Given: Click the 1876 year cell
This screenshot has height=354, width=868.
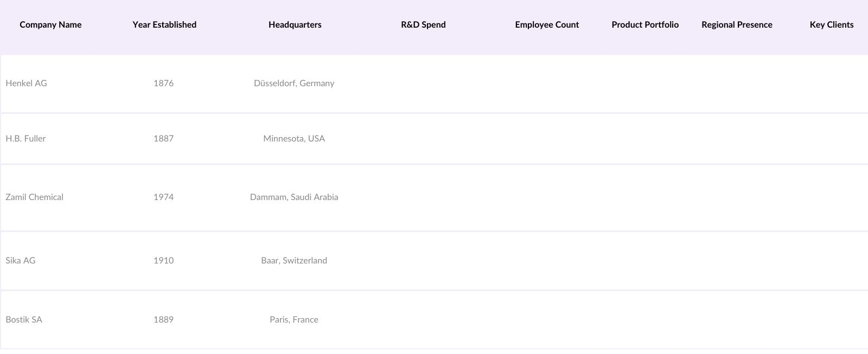Looking at the screenshot, I should point(163,83).
